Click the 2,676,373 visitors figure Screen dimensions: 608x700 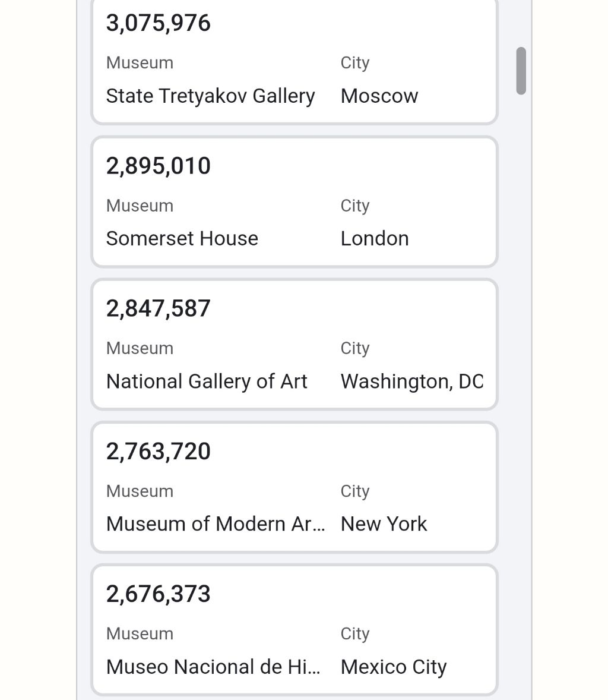pyautogui.click(x=158, y=594)
